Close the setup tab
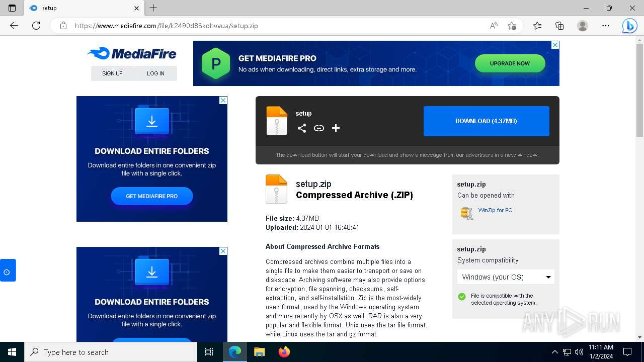The height and width of the screenshot is (362, 644). [x=137, y=8]
